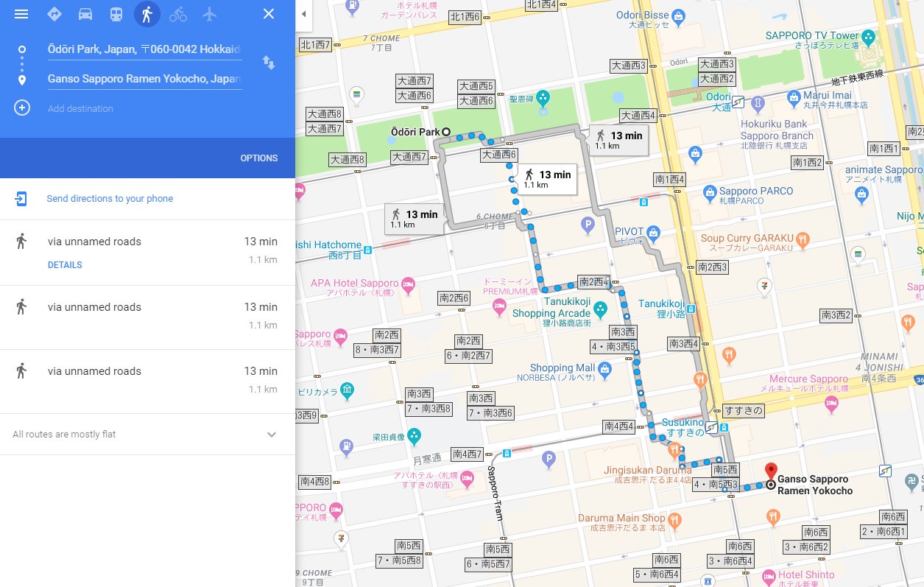924x587 pixels.
Task: Click the parking icon near 南4西7
Action: (549, 460)
